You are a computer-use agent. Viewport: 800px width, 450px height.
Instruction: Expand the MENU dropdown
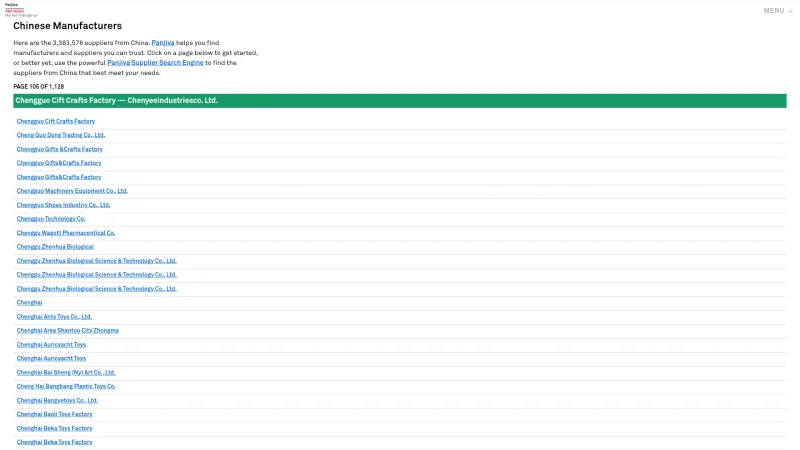778,11
